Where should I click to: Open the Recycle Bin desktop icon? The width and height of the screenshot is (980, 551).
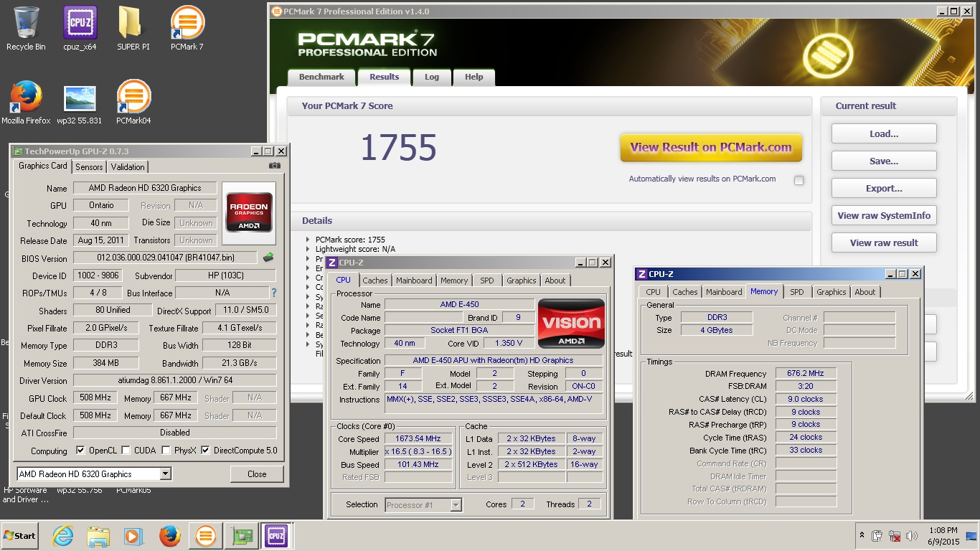pyautogui.click(x=26, y=29)
